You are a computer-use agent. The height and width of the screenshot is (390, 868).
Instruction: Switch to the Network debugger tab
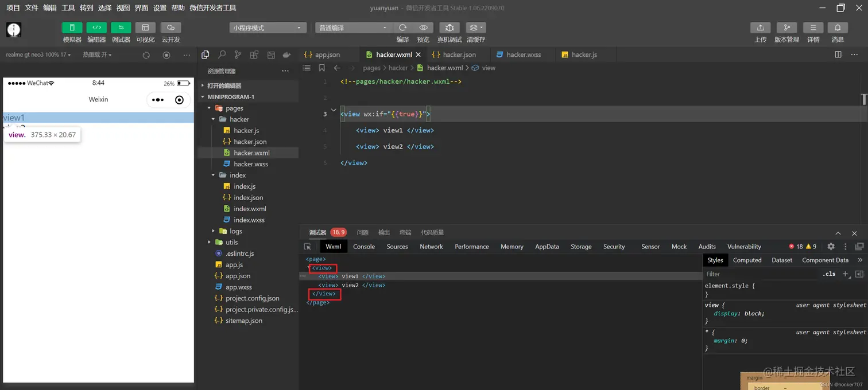(431, 247)
